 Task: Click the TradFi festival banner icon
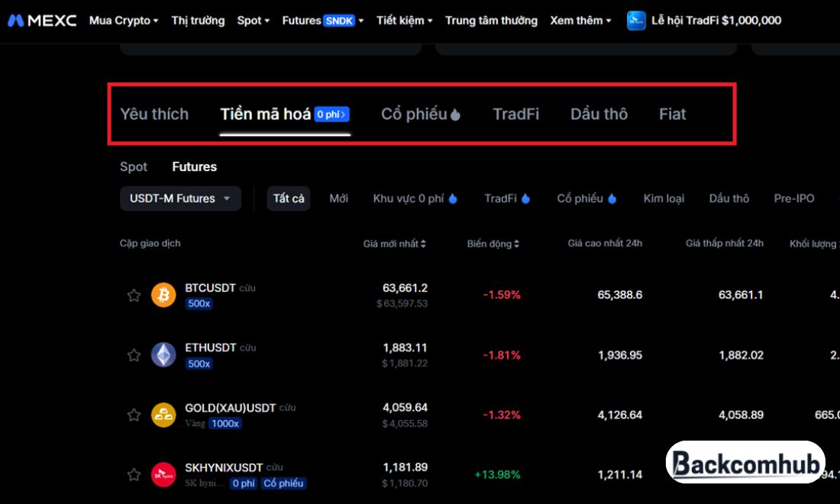coord(636,21)
